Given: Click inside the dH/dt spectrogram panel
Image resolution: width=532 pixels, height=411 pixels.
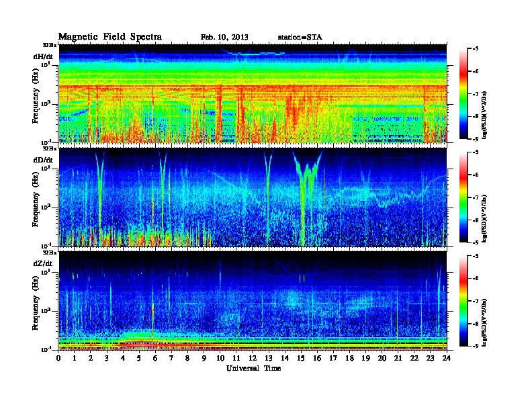Looking at the screenshot, I should coord(253,93).
